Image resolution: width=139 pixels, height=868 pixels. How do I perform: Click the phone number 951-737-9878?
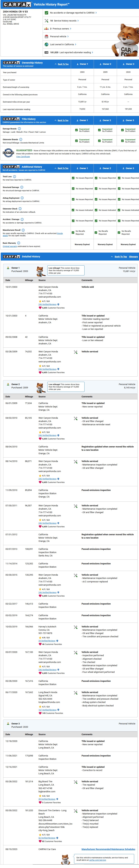pos(45,633)
